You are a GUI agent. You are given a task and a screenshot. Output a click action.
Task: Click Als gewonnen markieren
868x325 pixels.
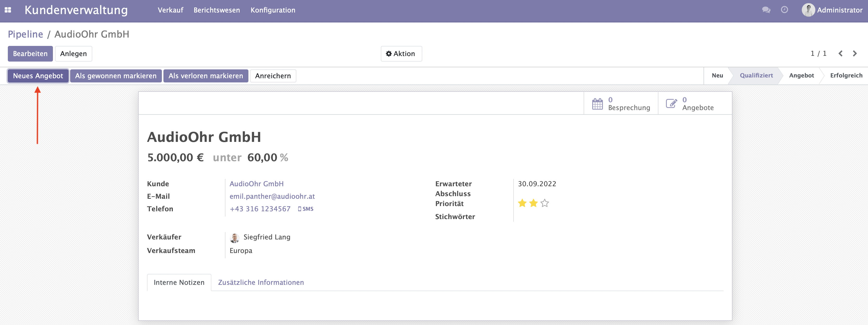[x=115, y=76]
